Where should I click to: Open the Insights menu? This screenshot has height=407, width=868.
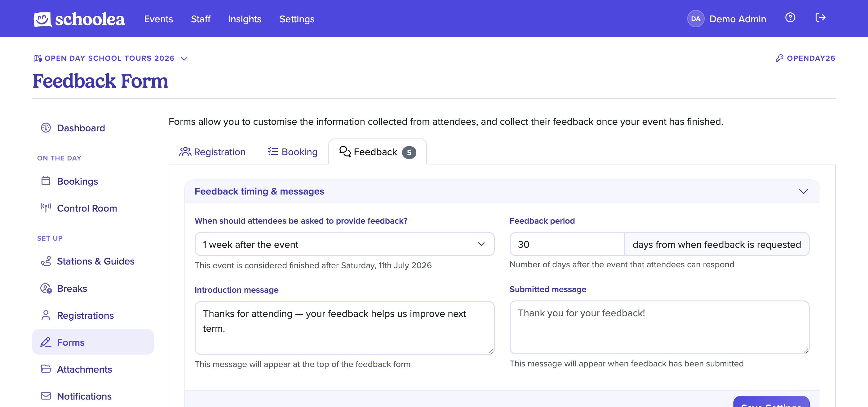click(245, 19)
